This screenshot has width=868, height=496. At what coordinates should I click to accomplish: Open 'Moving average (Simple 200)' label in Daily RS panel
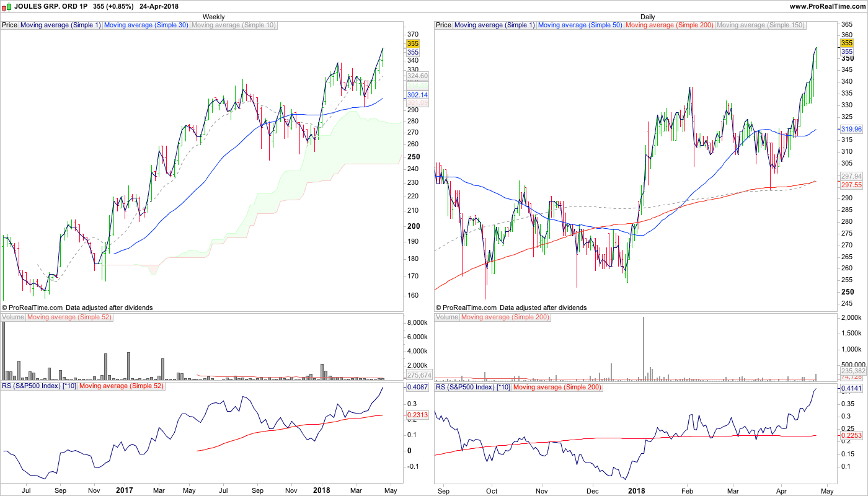click(557, 386)
